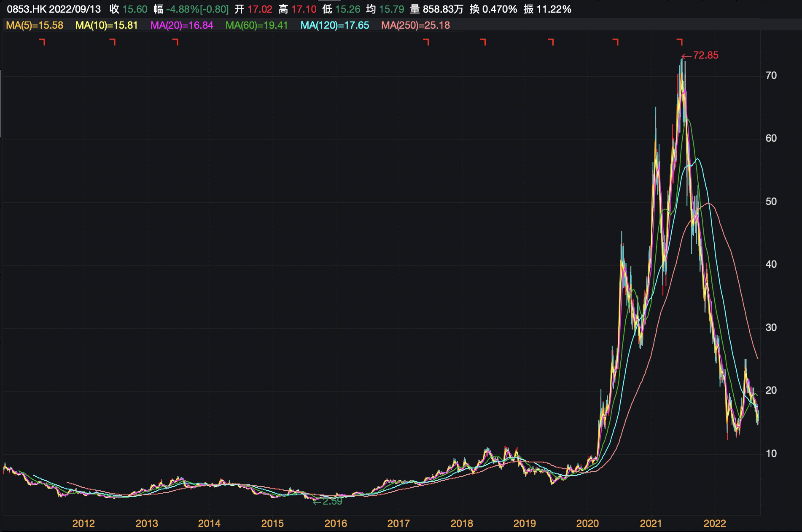Click the 72.85 high price annotation
The width and height of the screenshot is (802, 532).
(x=705, y=56)
